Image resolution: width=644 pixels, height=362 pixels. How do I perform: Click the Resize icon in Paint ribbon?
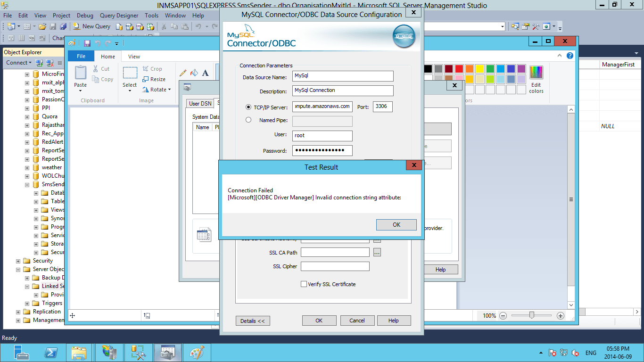coord(146,79)
